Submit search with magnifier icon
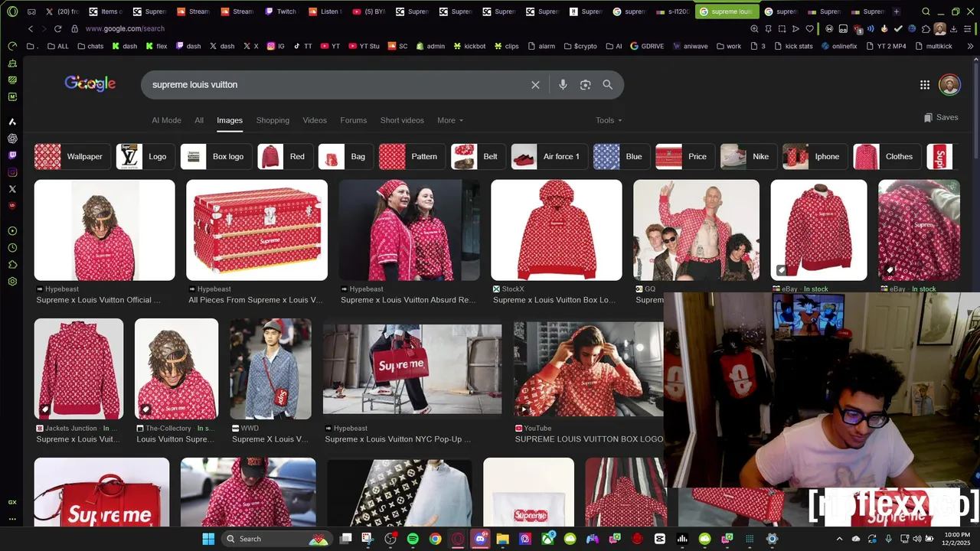The height and width of the screenshot is (551, 980). [x=608, y=85]
